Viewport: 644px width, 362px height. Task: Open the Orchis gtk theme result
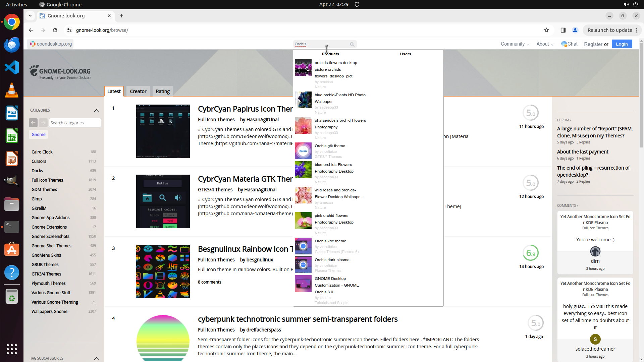coord(330,146)
